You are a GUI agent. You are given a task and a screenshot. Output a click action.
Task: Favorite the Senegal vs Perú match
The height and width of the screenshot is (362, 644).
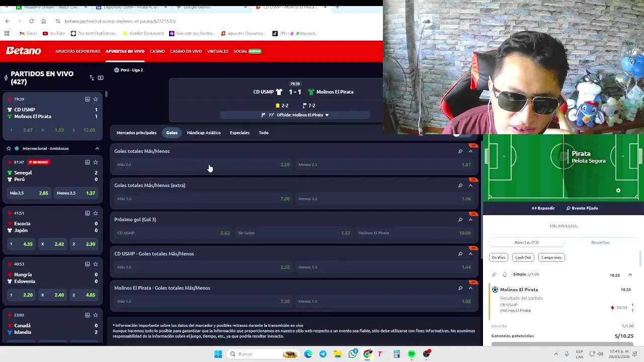click(x=96, y=162)
